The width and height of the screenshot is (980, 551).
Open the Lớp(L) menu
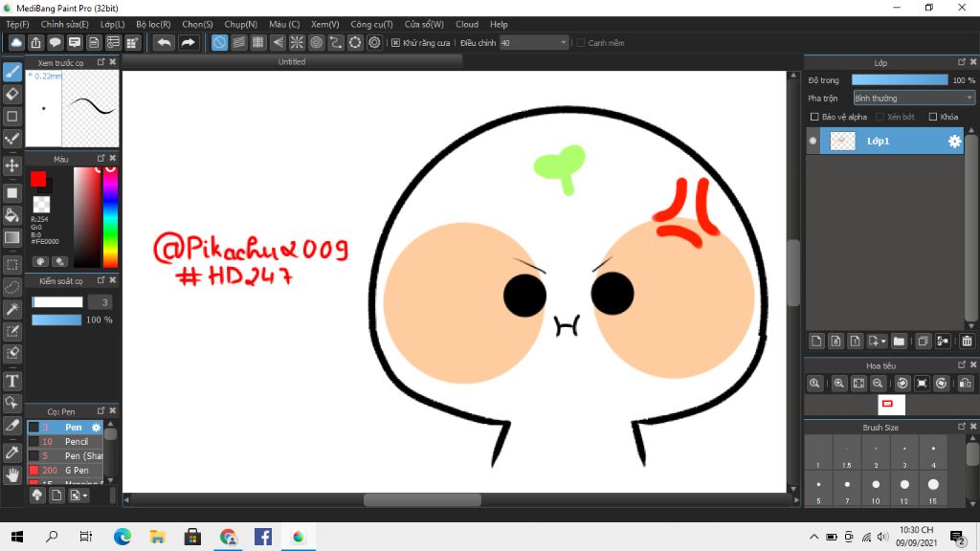(x=113, y=24)
